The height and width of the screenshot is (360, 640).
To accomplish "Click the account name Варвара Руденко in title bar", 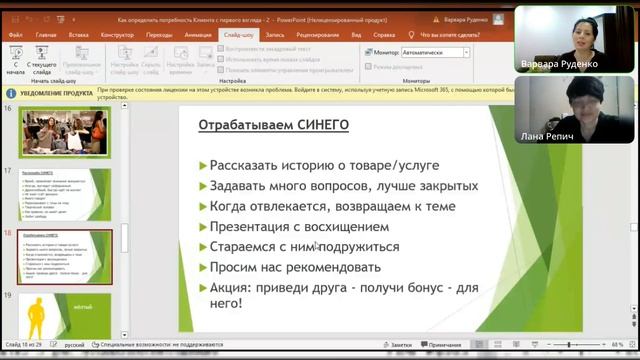I will (x=466, y=20).
